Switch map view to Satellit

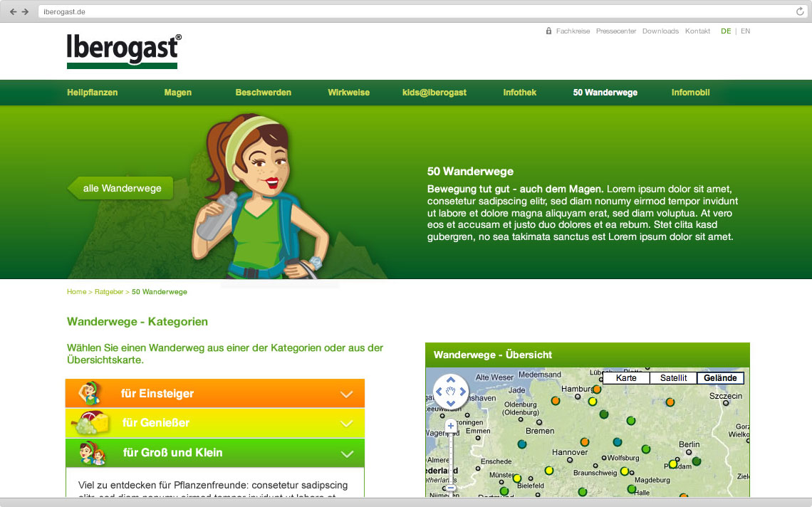point(673,378)
